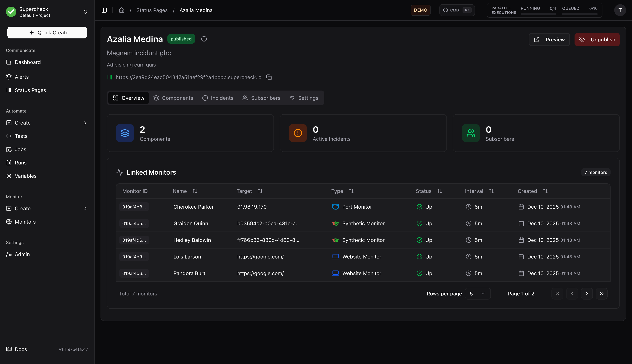Collapse the sidebar with the panel toggle
Image resolution: width=632 pixels, height=364 pixels.
pyautogui.click(x=104, y=10)
